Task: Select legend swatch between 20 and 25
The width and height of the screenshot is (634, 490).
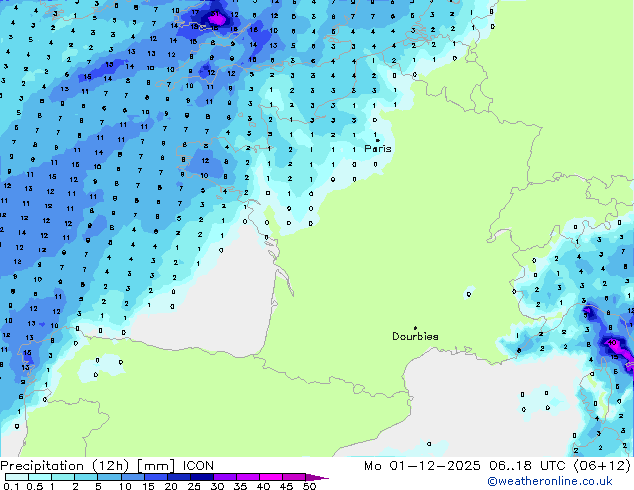Action: (x=178, y=477)
